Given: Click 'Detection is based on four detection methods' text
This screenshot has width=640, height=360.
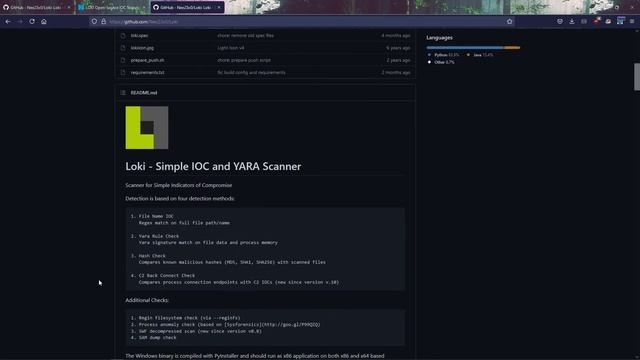Looking at the screenshot, I should tap(180, 198).
